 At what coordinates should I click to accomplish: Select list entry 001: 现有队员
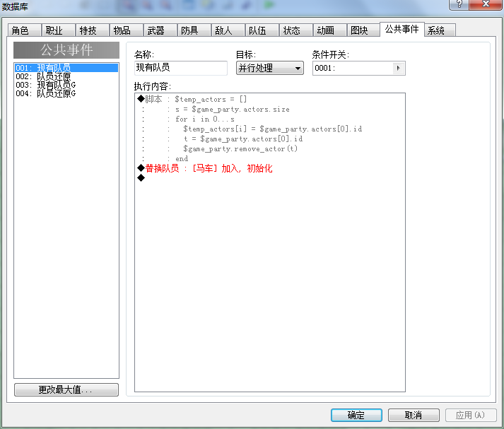tap(66, 68)
